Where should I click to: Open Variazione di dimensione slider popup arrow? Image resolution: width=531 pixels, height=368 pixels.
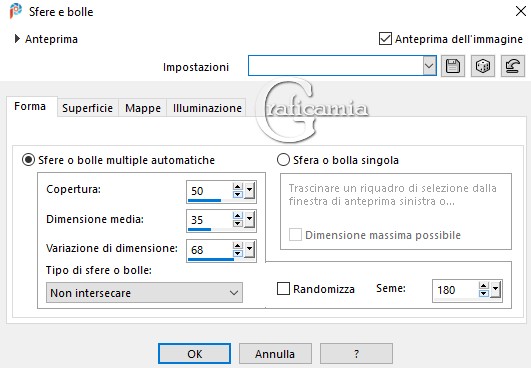click(250, 250)
